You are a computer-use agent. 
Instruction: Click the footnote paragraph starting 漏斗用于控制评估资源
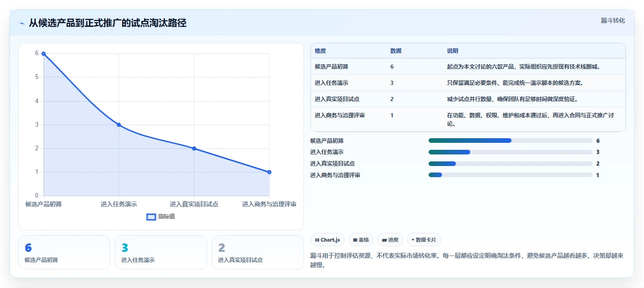(467, 260)
